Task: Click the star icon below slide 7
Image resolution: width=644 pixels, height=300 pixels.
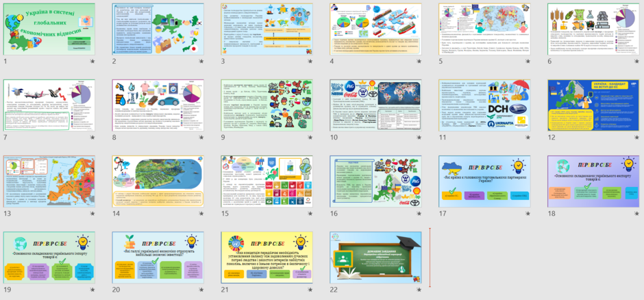Action: [92, 138]
